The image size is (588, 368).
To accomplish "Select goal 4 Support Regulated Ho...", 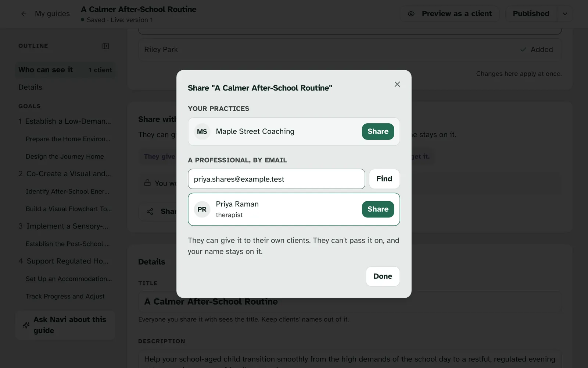I will pyautogui.click(x=64, y=261).
